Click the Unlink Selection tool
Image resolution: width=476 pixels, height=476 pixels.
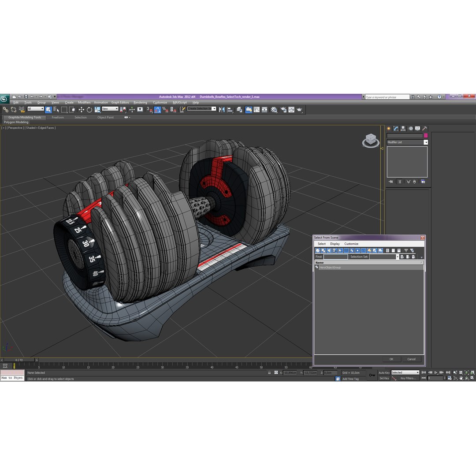13,110
